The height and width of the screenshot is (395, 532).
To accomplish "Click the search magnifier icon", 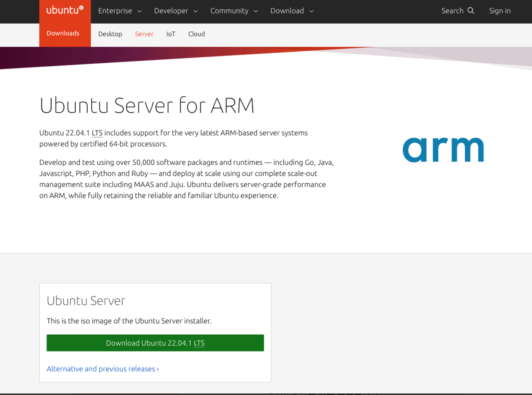I will pyautogui.click(x=471, y=11).
